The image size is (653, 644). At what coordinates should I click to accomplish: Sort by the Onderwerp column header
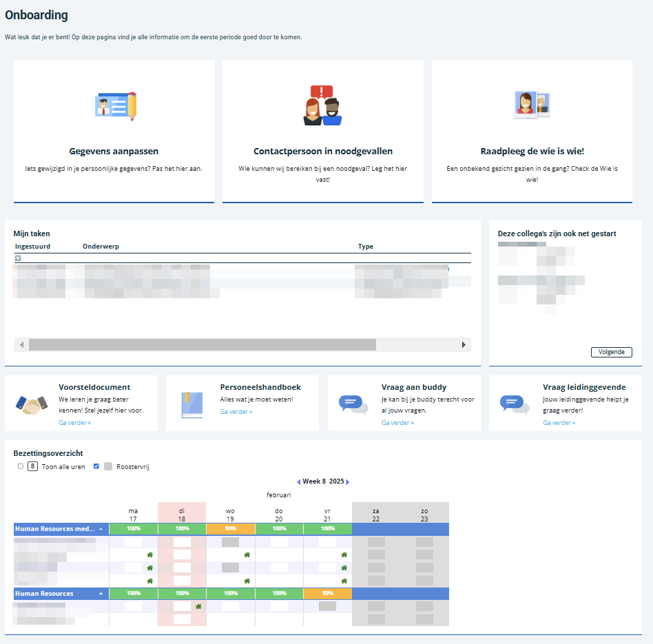point(101,246)
